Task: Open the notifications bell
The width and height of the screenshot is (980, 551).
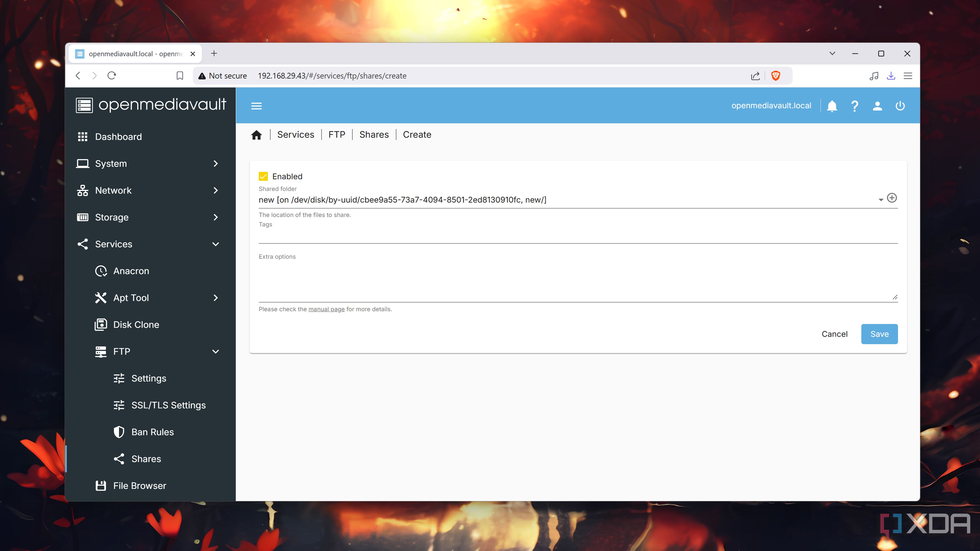Action: coord(832,106)
